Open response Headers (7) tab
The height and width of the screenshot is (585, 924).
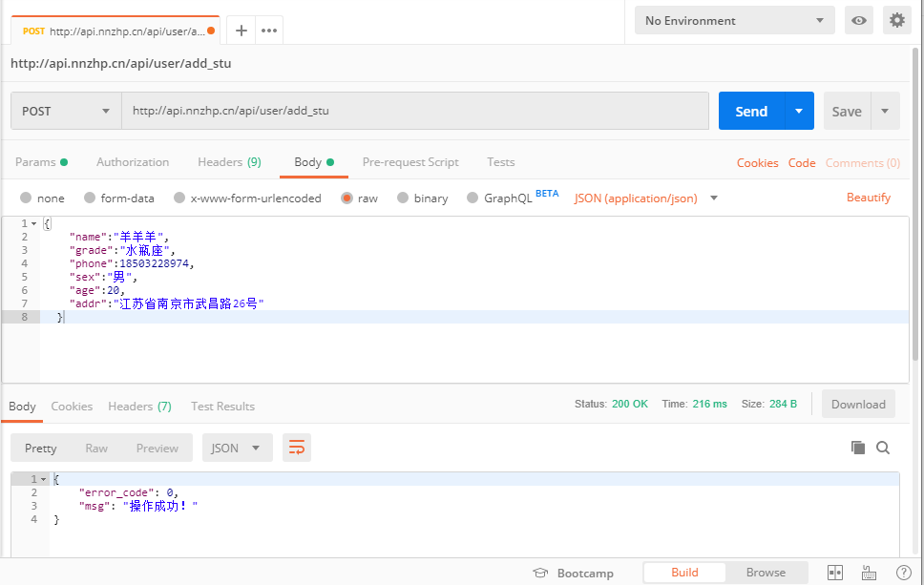coord(139,406)
